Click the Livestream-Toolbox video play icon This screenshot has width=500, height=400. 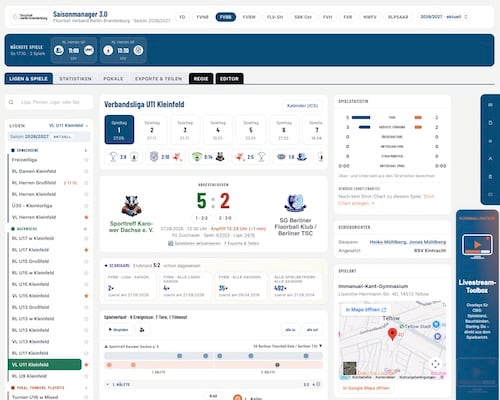pos(477,245)
